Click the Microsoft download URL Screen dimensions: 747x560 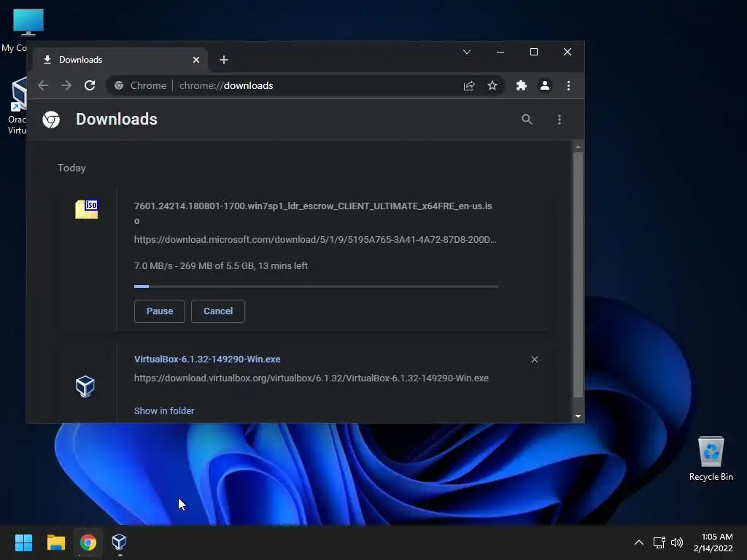click(x=315, y=239)
